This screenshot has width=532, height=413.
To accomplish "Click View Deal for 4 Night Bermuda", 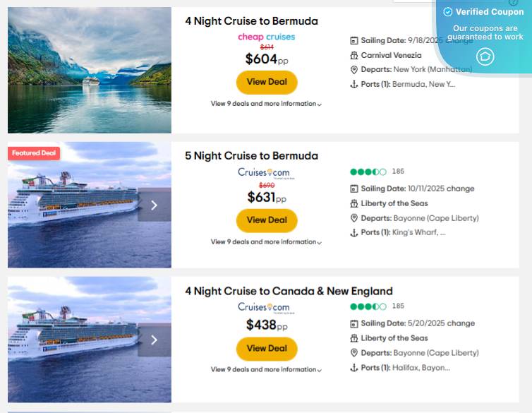I will (267, 82).
